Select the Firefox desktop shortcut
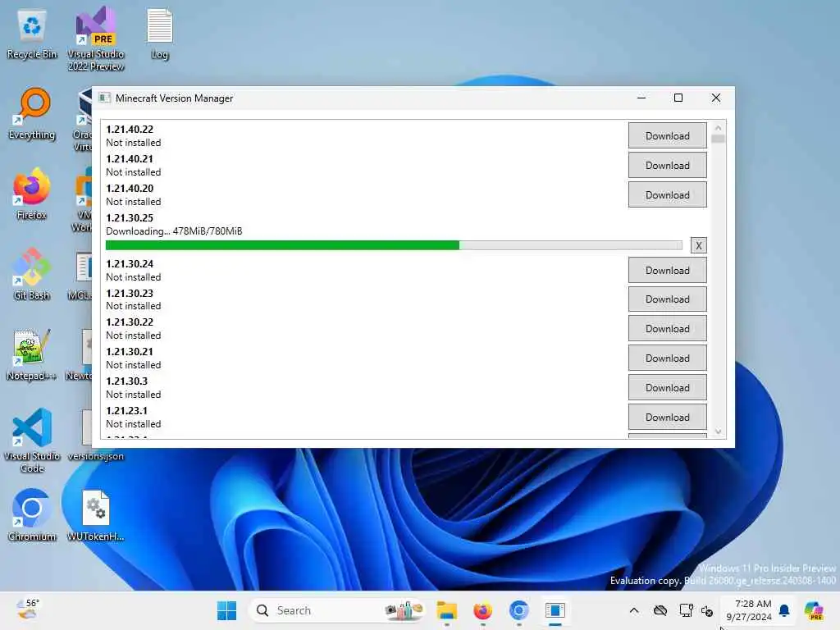The height and width of the screenshot is (630, 840). coord(32,194)
